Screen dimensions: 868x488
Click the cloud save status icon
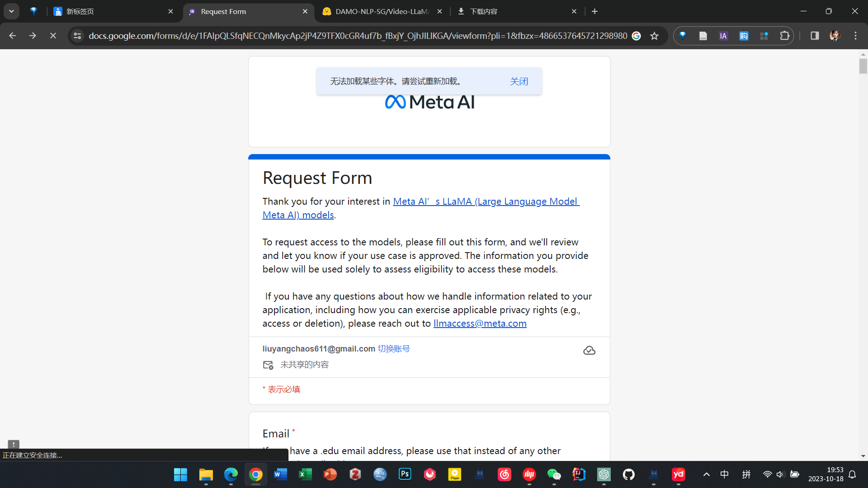pos(589,351)
